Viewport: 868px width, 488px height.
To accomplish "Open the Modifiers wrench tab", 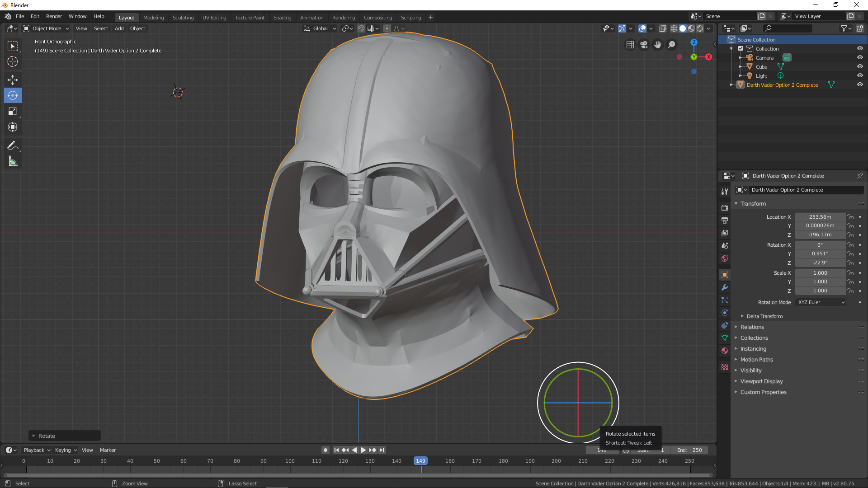I will [725, 287].
